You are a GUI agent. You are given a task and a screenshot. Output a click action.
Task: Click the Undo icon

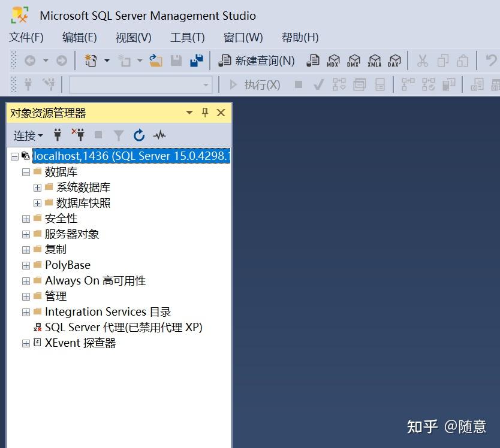(x=491, y=60)
